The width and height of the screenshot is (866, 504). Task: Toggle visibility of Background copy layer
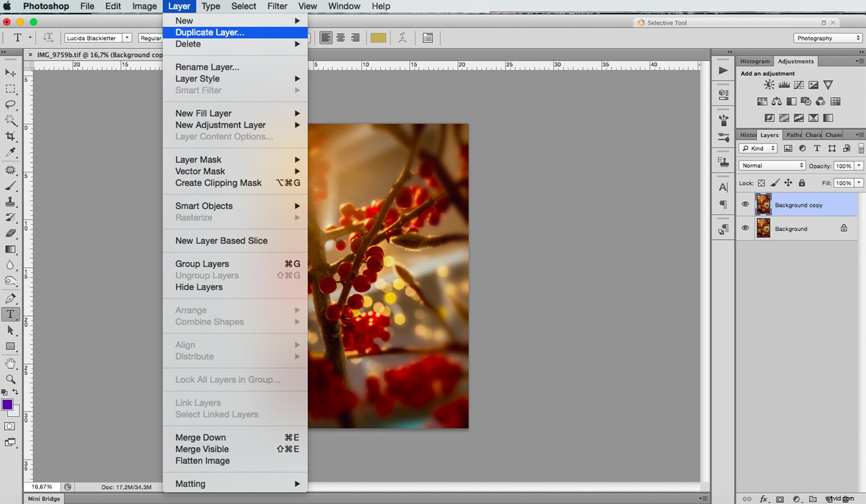[x=746, y=204]
